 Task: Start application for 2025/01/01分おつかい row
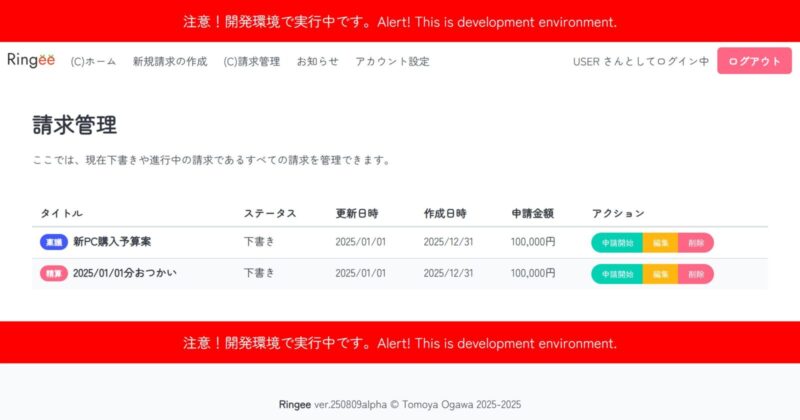(617, 273)
